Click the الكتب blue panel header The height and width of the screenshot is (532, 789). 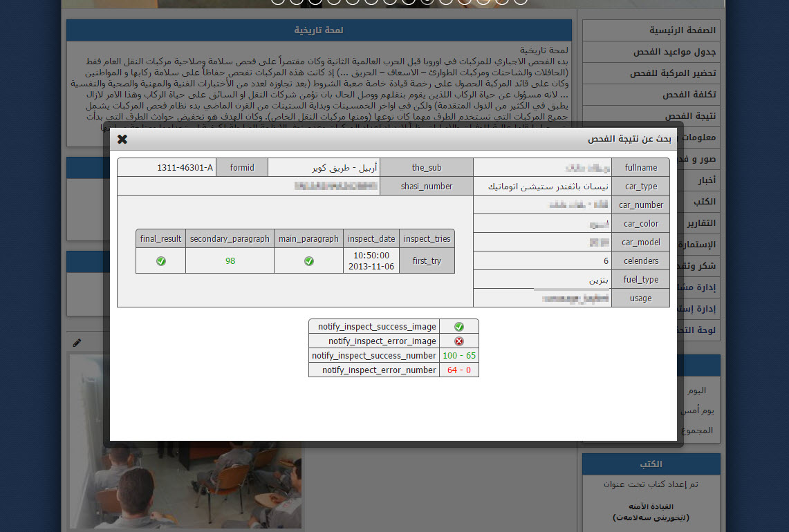[651, 464]
